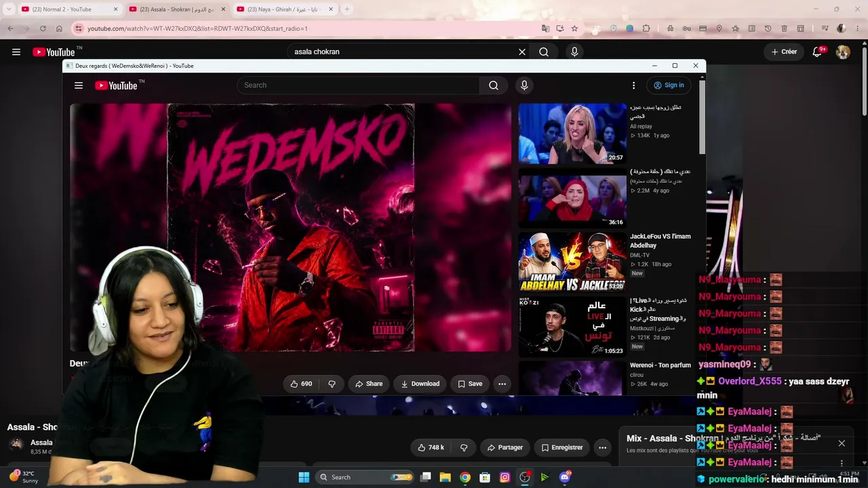Close the Mix - Assala - Shokran playlist panel

click(x=842, y=443)
